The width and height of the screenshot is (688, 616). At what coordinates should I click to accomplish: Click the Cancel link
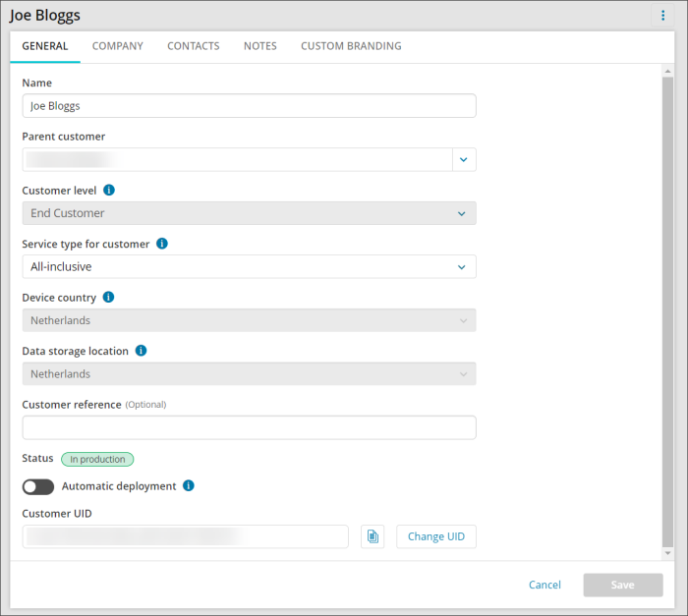[545, 585]
